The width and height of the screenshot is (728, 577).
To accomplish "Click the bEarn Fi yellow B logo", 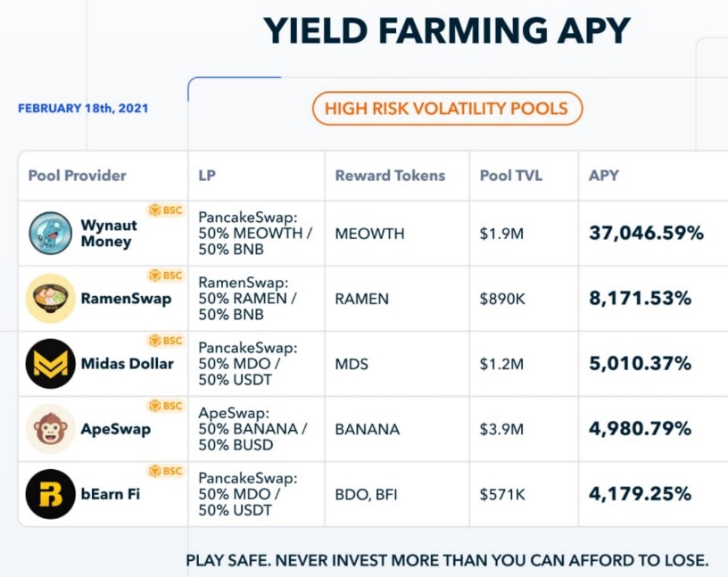I will [50, 494].
